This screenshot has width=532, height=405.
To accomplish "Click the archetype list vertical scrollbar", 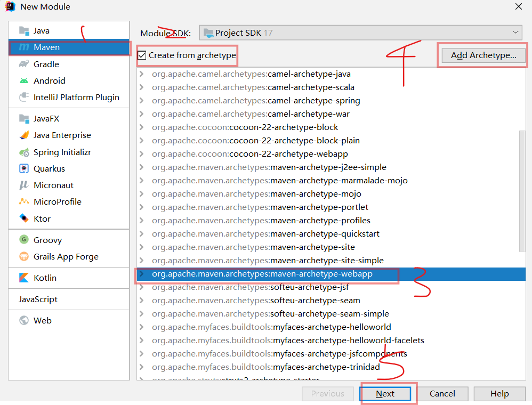I will 522,191.
